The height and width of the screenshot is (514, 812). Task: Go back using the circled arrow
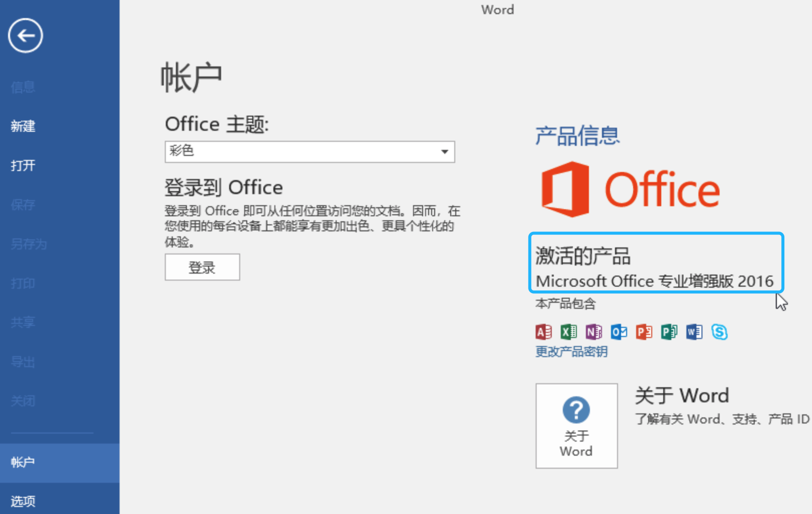pos(25,35)
